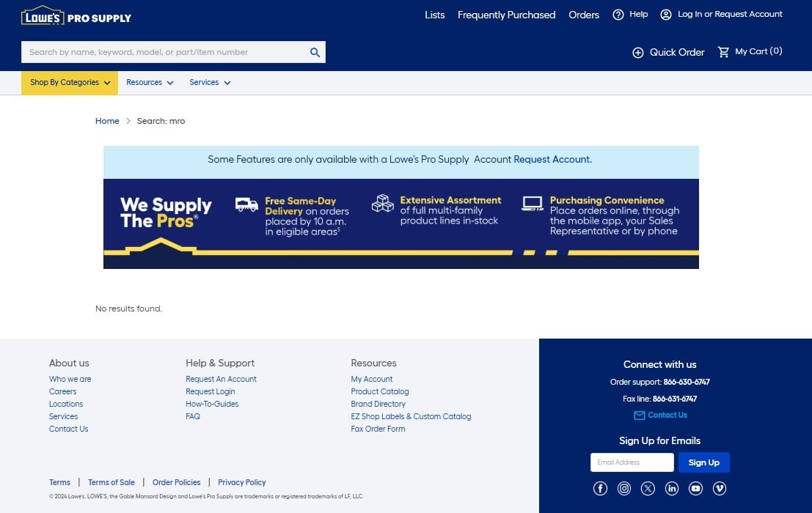This screenshot has width=812, height=513.
Task: Click order support number 866-630-6747
Action: pyautogui.click(x=687, y=382)
